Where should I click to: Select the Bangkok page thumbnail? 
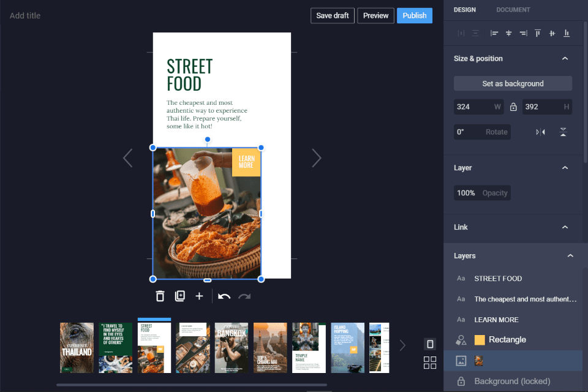click(x=232, y=348)
